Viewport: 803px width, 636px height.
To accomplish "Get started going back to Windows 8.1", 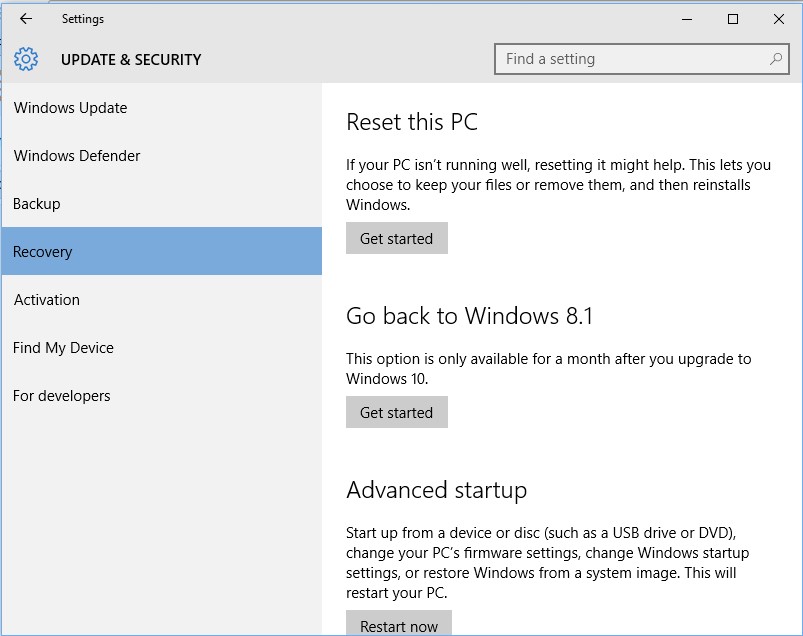I will (397, 412).
